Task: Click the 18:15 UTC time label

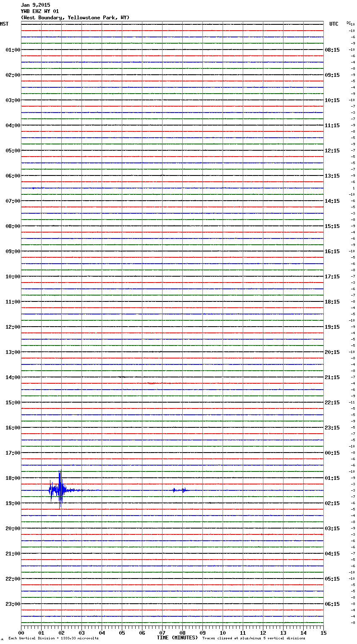Action: coord(332,302)
